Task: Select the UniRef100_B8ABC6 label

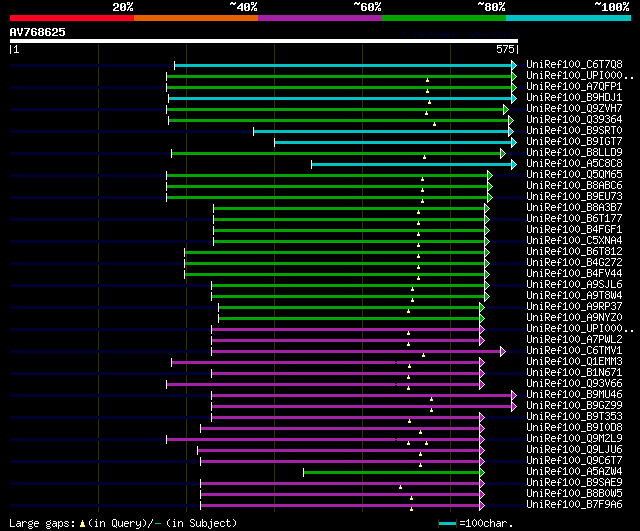Action: click(x=574, y=186)
